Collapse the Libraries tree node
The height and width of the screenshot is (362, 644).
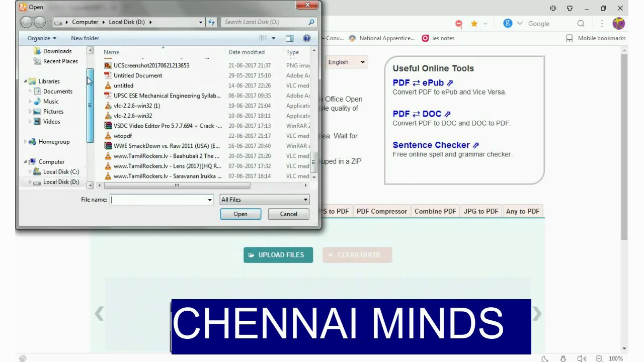coord(26,81)
